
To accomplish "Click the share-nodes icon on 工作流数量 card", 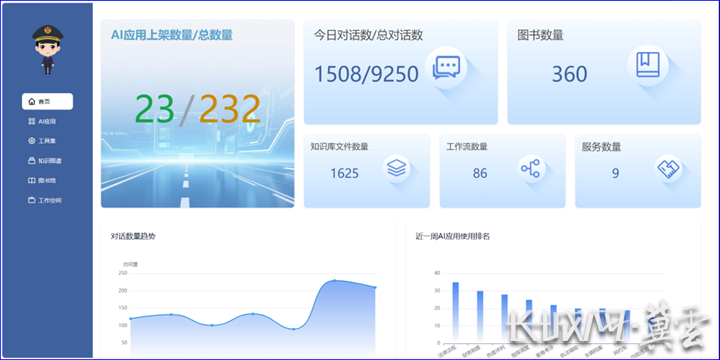I will [531, 169].
